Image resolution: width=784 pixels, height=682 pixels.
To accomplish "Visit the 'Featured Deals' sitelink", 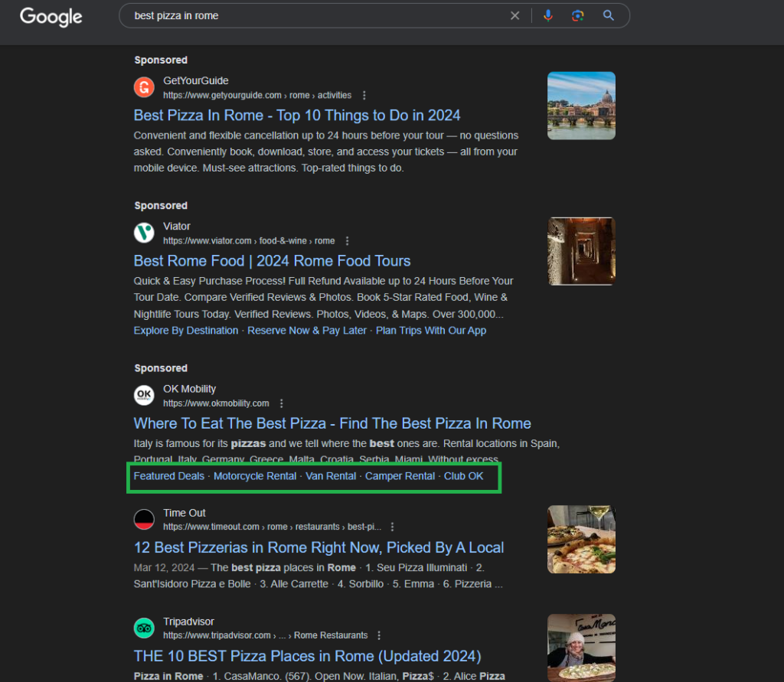I will point(168,475).
